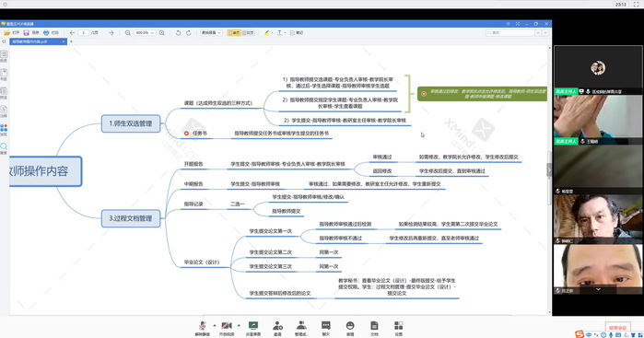The width and height of the screenshot is (644, 338).
Task: Click the red end meeting button
Action: click(617, 327)
